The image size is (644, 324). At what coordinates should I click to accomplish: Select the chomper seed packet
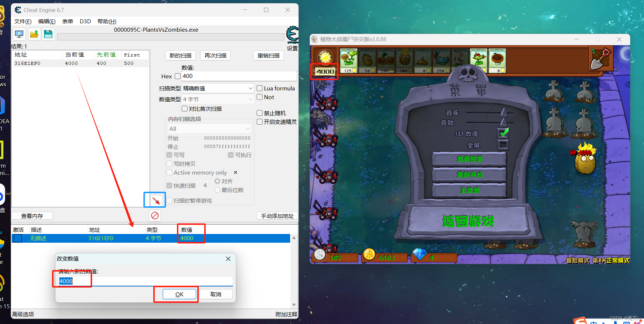pos(460,60)
